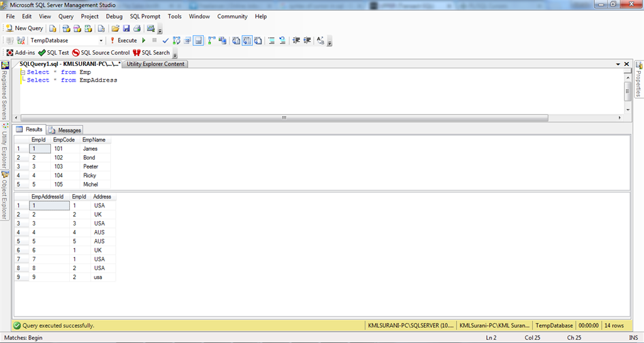Screen dimensions: 644x343
Task: Comment out selected lines icon
Action: pyautogui.click(x=272, y=41)
